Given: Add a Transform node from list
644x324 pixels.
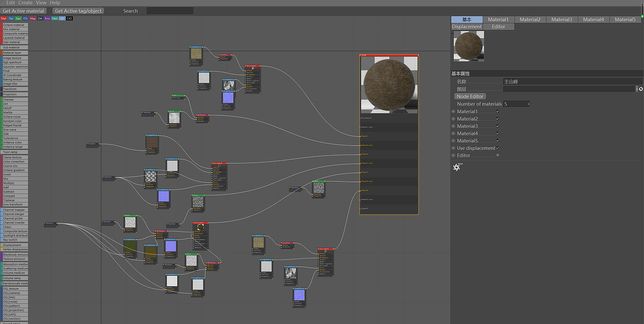Looking at the screenshot, I should pos(14,89).
